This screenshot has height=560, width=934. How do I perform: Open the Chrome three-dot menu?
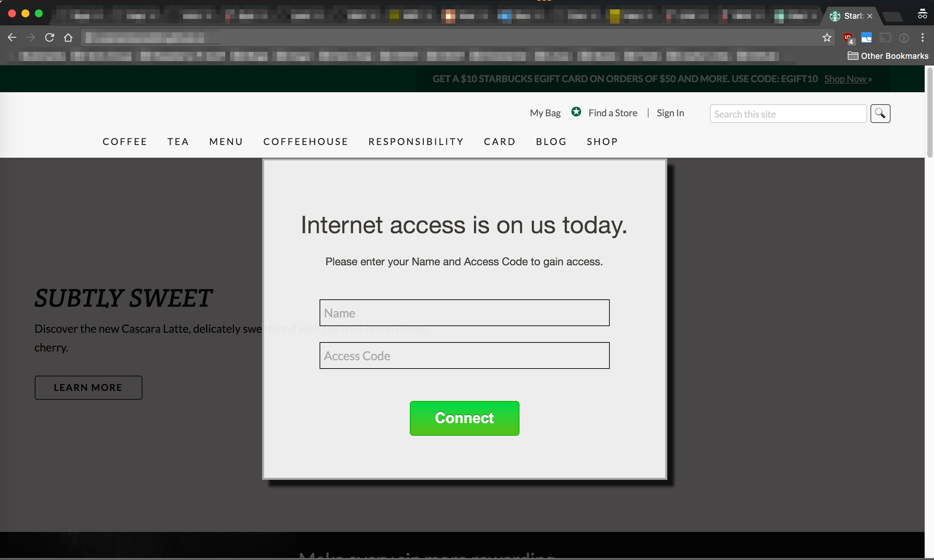click(922, 37)
